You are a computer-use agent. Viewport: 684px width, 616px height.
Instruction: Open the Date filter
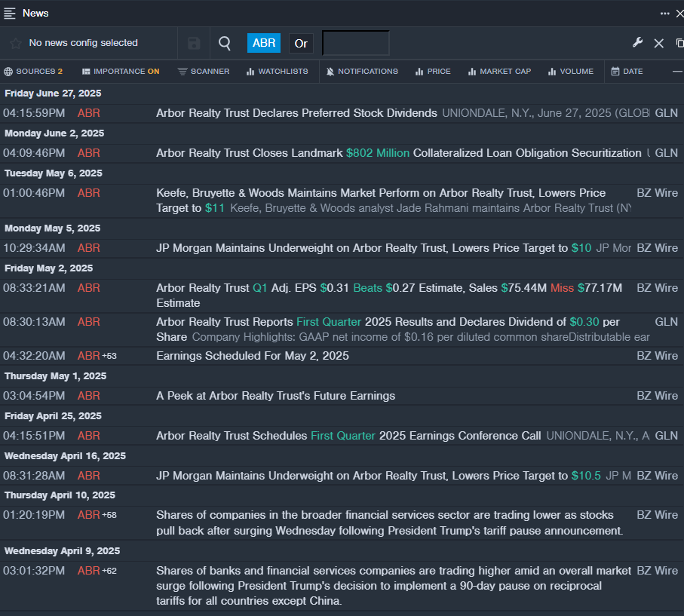[627, 72]
